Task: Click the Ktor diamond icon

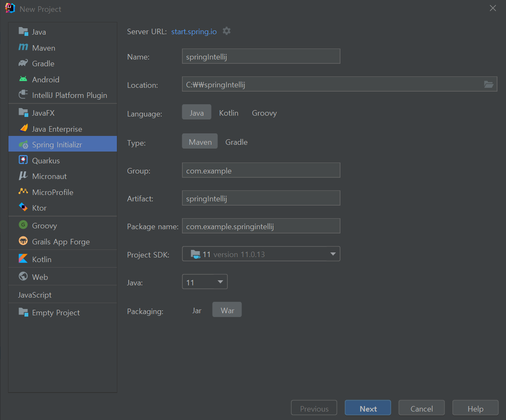Action: pyautogui.click(x=23, y=207)
